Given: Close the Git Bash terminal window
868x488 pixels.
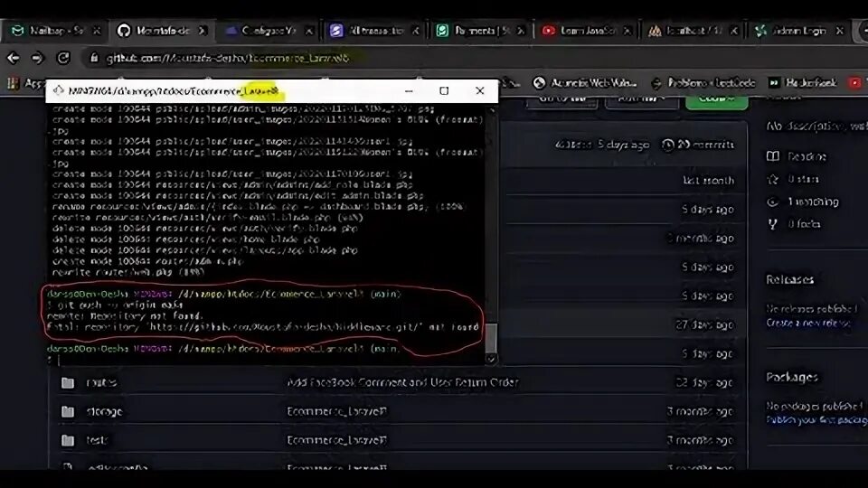Looking at the screenshot, I should coord(480,90).
